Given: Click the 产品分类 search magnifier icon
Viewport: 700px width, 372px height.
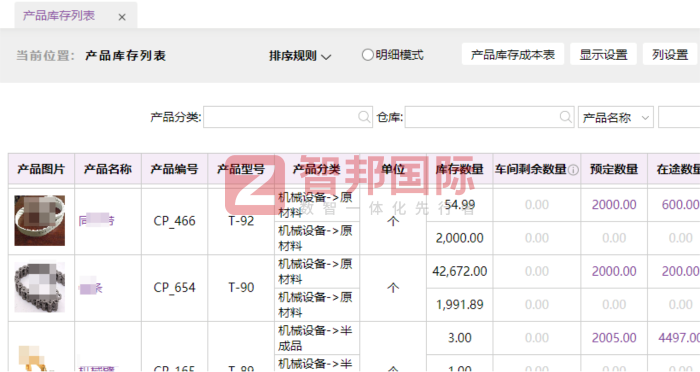Looking at the screenshot, I should pos(364,117).
